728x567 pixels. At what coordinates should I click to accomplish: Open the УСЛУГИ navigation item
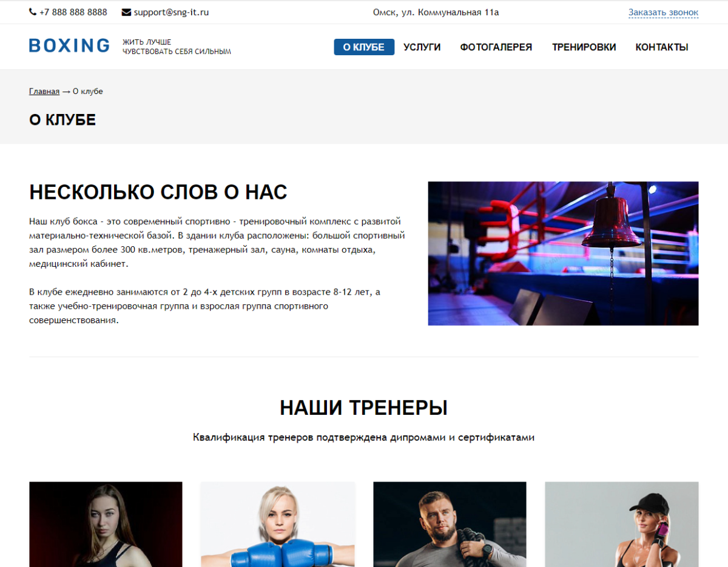pyautogui.click(x=422, y=47)
